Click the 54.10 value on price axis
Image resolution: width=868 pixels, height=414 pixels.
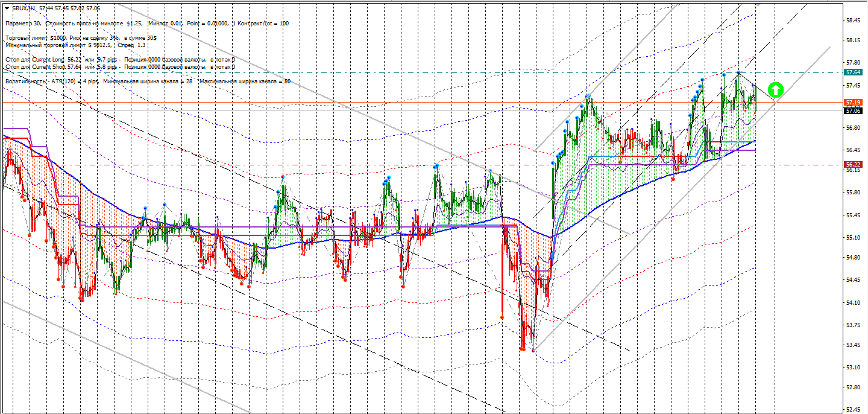(x=852, y=302)
